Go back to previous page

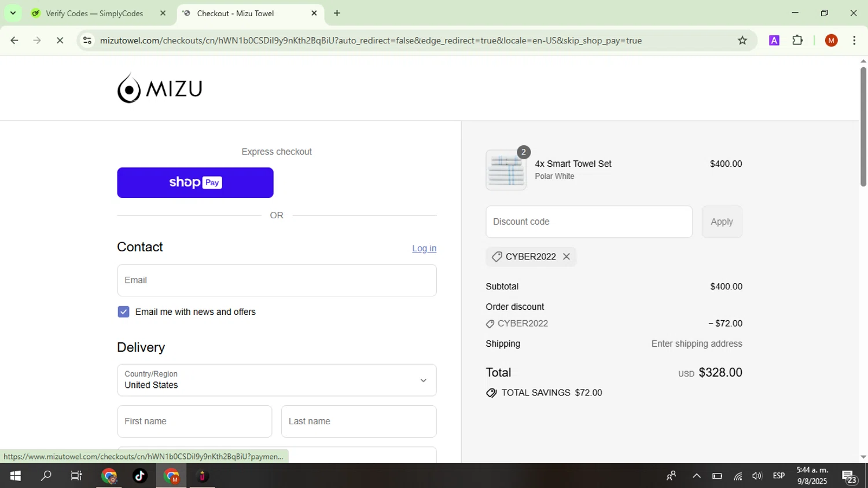coord(14,41)
